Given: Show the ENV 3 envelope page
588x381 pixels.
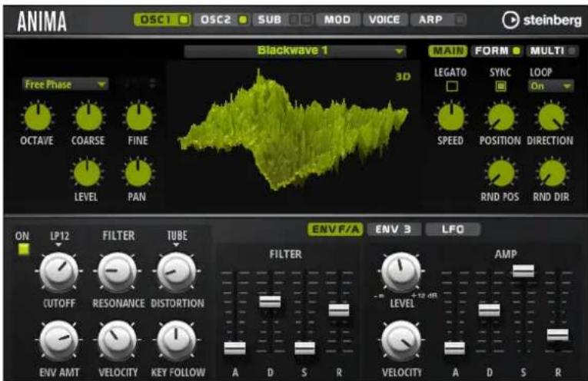Looking at the screenshot, I should [394, 229].
